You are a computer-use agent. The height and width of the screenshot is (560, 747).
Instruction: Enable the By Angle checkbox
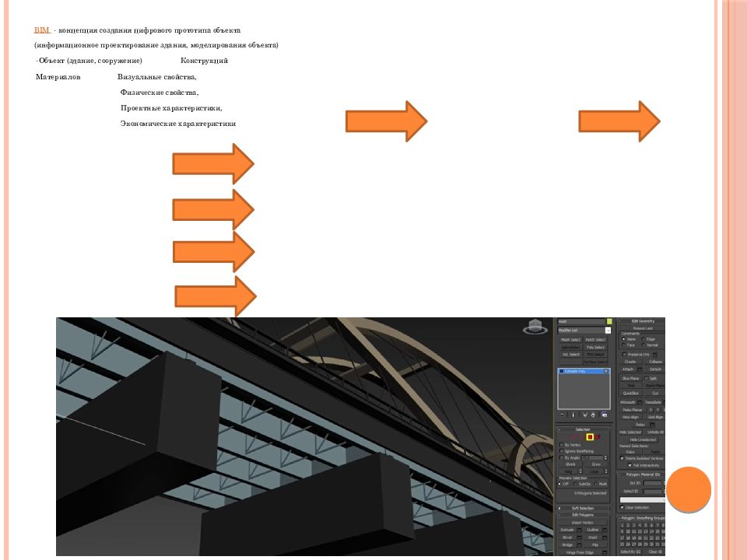[561, 457]
